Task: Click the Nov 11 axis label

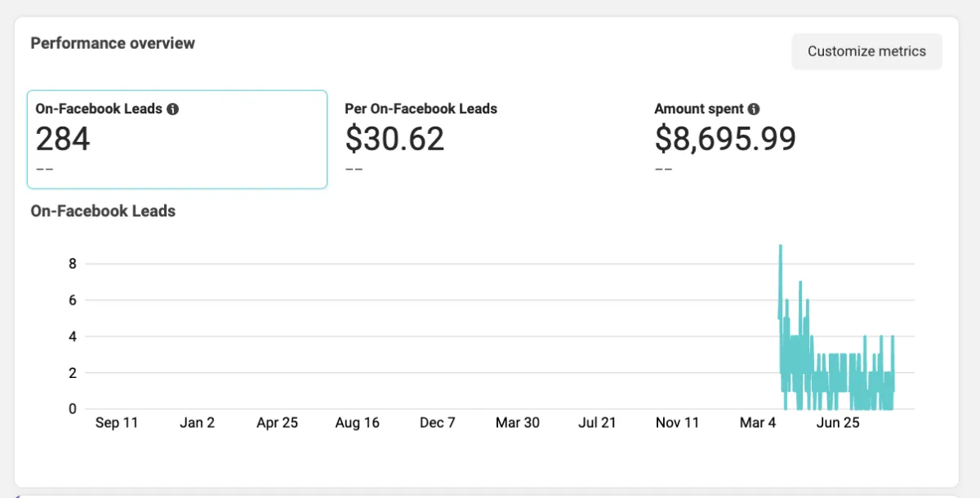Action: tap(678, 423)
